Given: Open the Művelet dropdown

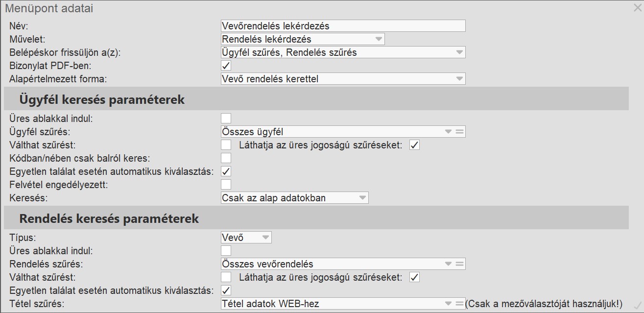Looking at the screenshot, I should (378, 39).
